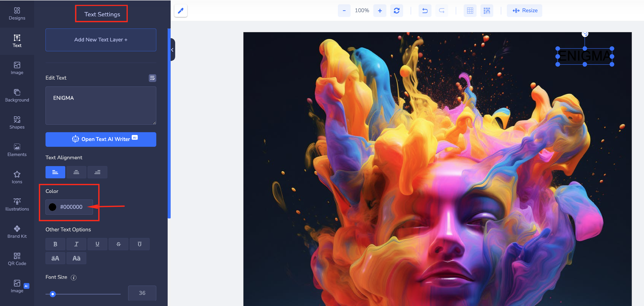
Task: Click the text wrap icon beside Edit Text
Action: pos(152,78)
